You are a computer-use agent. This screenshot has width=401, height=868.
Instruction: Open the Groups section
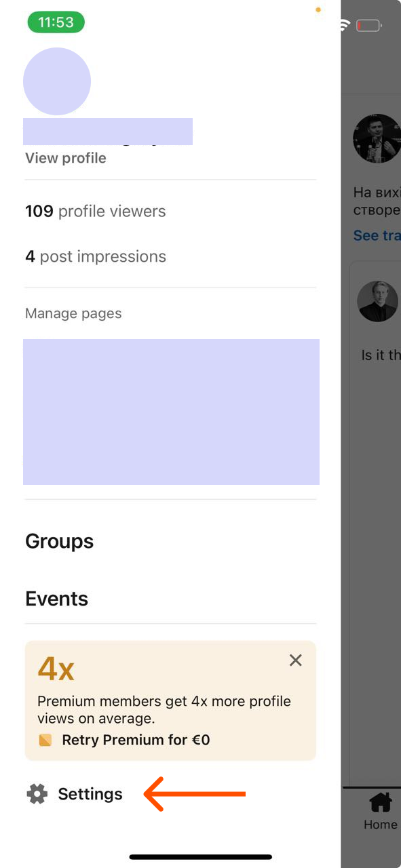[59, 540]
